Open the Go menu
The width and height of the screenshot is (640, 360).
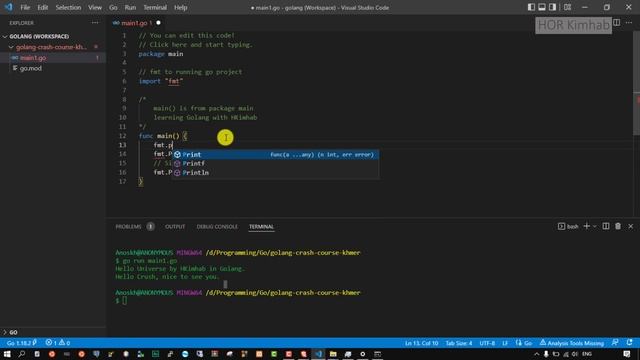(113, 7)
